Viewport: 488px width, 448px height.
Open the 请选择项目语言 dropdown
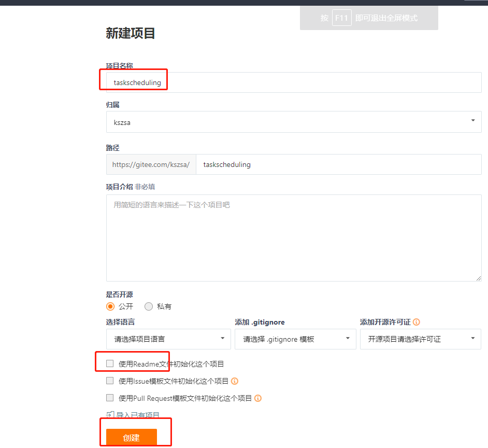click(x=168, y=339)
